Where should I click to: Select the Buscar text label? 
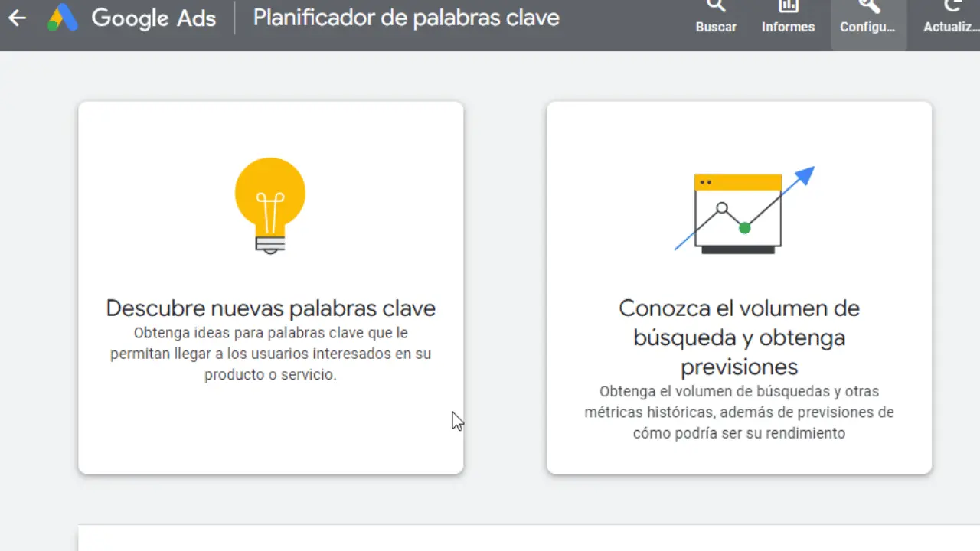point(716,27)
